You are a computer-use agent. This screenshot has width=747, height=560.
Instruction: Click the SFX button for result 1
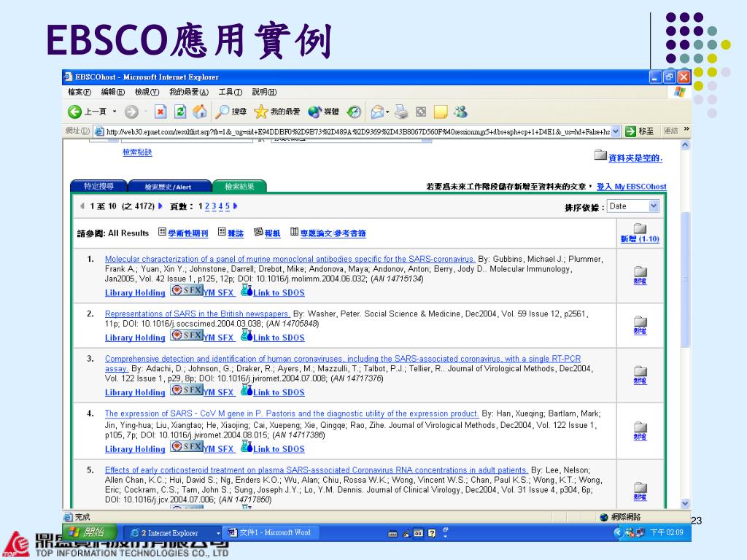187,290
